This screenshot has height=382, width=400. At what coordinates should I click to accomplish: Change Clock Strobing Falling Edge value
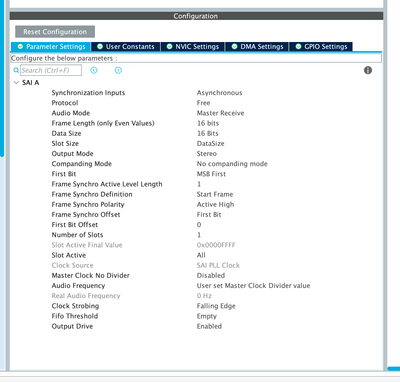point(216,306)
